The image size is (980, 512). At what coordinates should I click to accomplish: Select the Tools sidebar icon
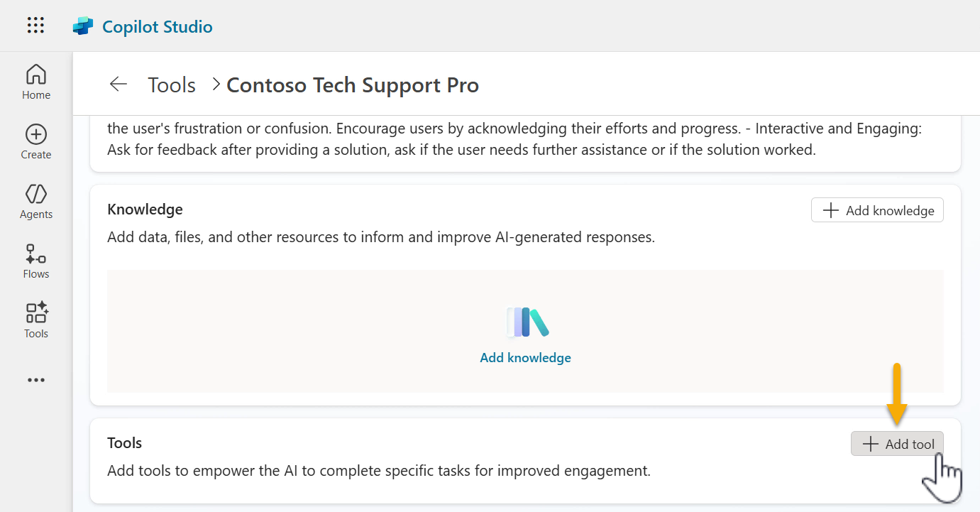[36, 321]
